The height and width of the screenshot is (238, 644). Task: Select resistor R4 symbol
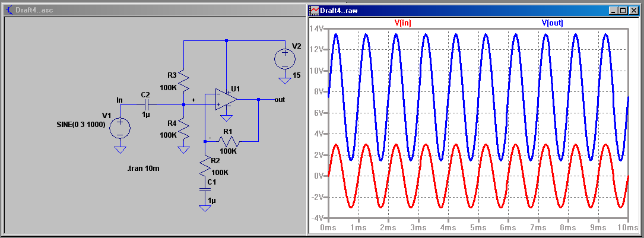click(184, 128)
